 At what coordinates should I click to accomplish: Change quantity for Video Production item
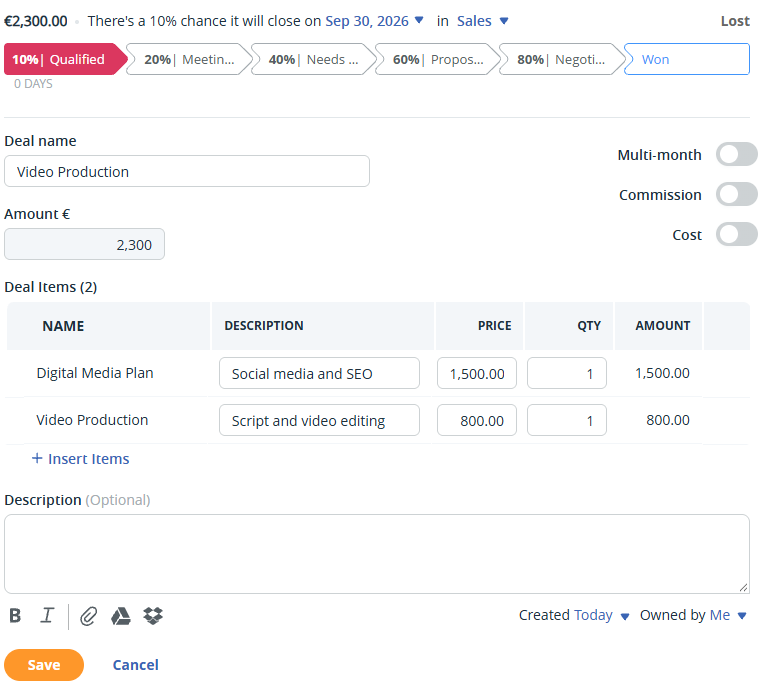(567, 420)
